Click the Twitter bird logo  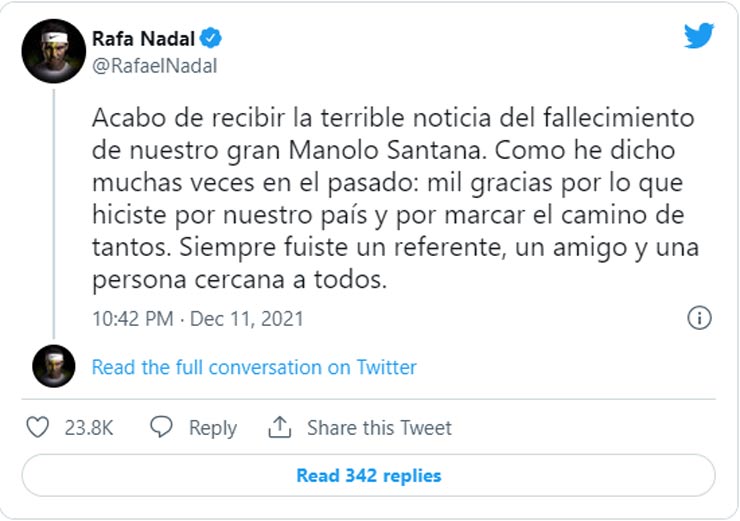pos(699,36)
